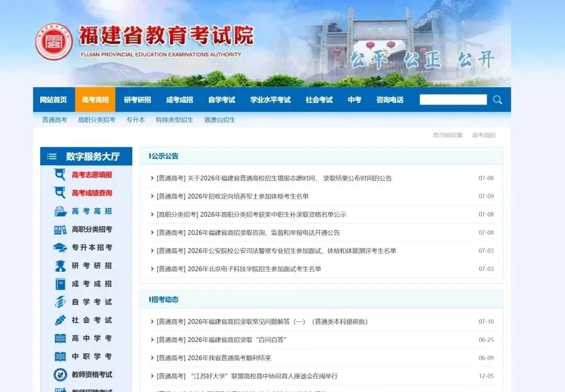Open the 获奖中职生补录取资格名单公示 announcement

point(252,214)
